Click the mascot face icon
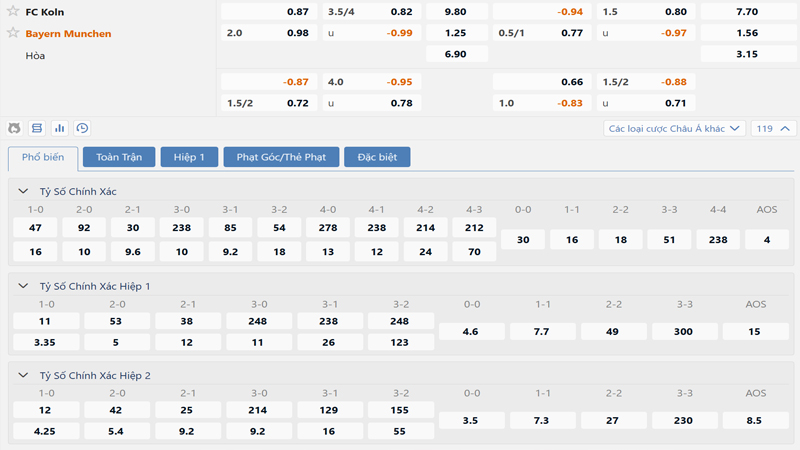Screen dimensions: 800x450 (14, 128)
